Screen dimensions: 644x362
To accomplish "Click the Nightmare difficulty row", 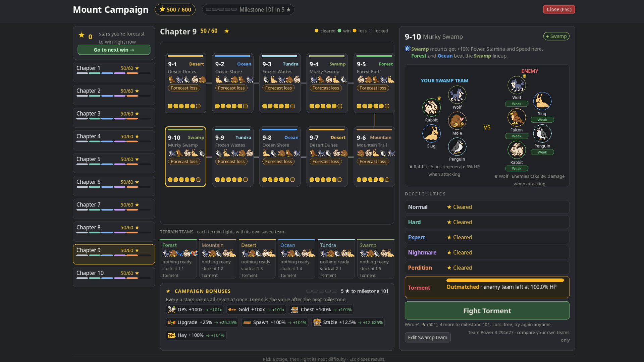I will (x=487, y=253).
